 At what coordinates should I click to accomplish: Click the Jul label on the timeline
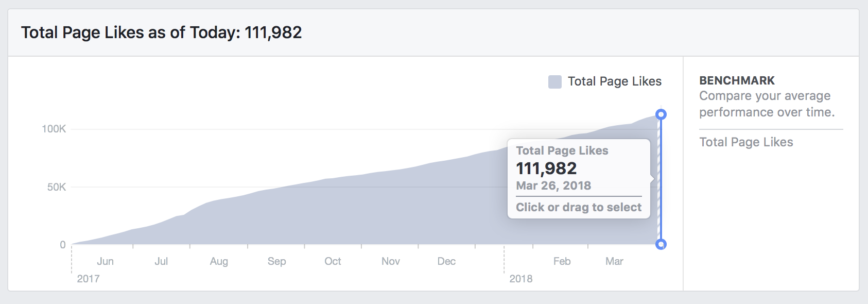(x=161, y=261)
